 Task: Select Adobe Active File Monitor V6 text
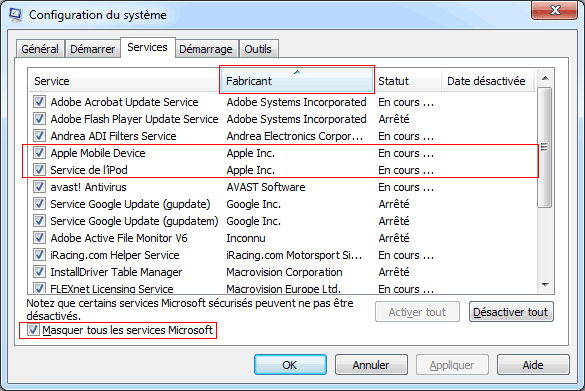[119, 238]
